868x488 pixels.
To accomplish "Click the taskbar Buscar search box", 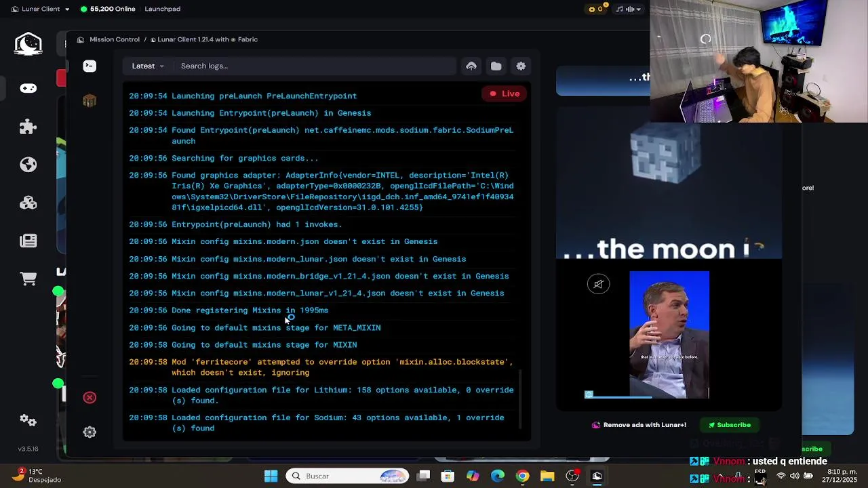I will point(347,476).
